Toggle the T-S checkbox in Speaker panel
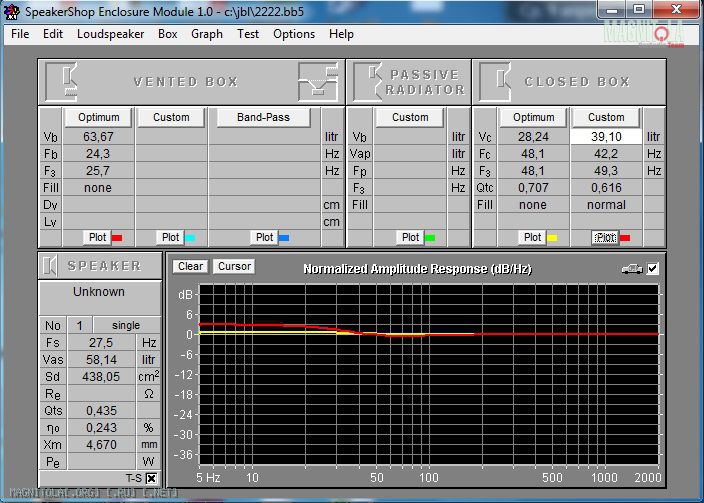The height and width of the screenshot is (503, 704). tap(151, 478)
